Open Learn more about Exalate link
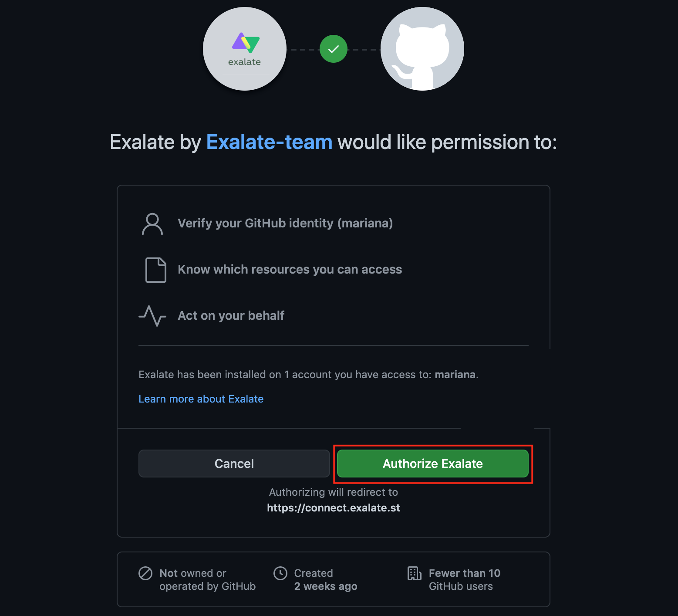Screen dimensions: 678x616 click(x=201, y=399)
